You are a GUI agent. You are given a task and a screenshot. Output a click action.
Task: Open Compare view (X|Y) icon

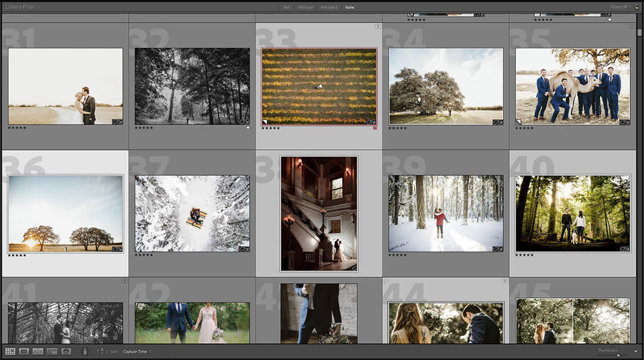pyautogui.click(x=38, y=352)
